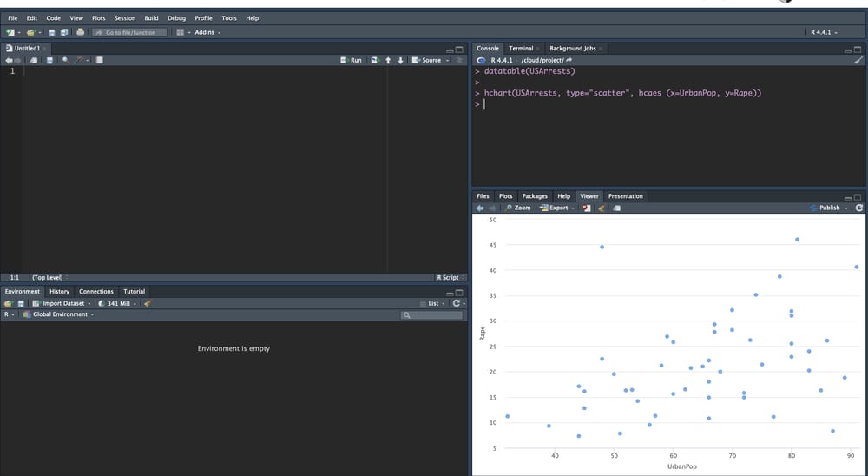Open an existing file via folder icon
868x476 pixels.
coord(31,33)
